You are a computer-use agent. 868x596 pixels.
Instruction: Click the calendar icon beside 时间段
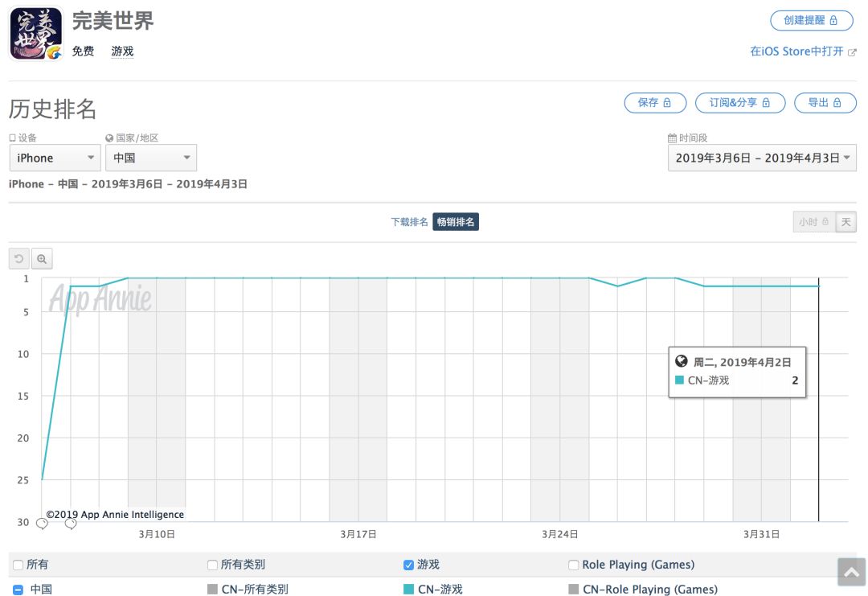point(672,138)
